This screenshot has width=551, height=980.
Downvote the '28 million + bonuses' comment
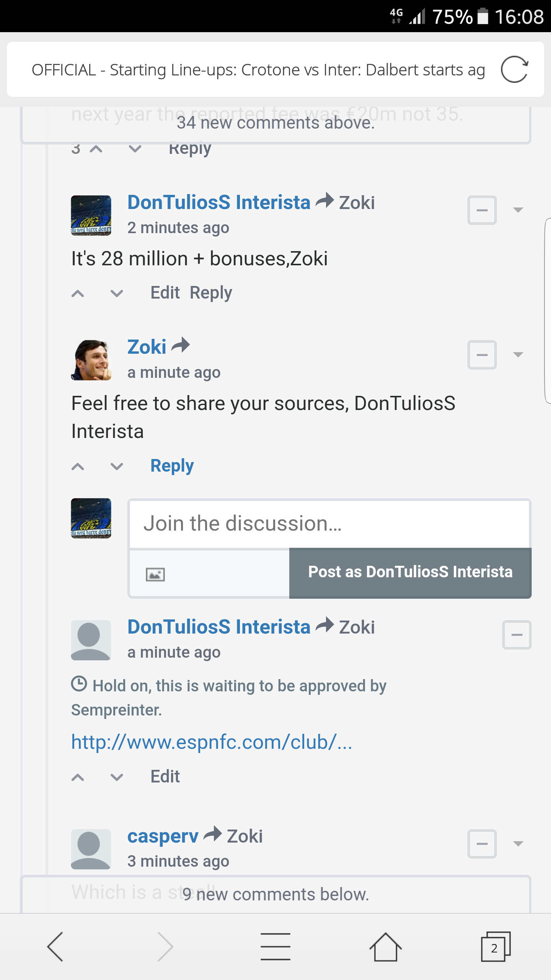(117, 294)
